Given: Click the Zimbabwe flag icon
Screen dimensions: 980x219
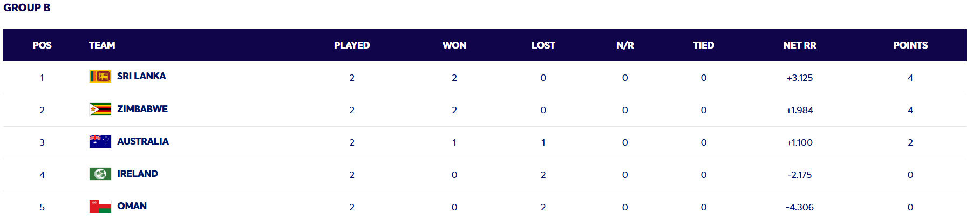Looking at the screenshot, I should tap(100, 109).
